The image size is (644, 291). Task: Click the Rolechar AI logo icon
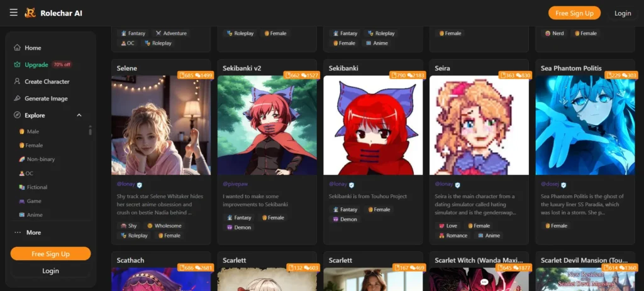coord(30,13)
